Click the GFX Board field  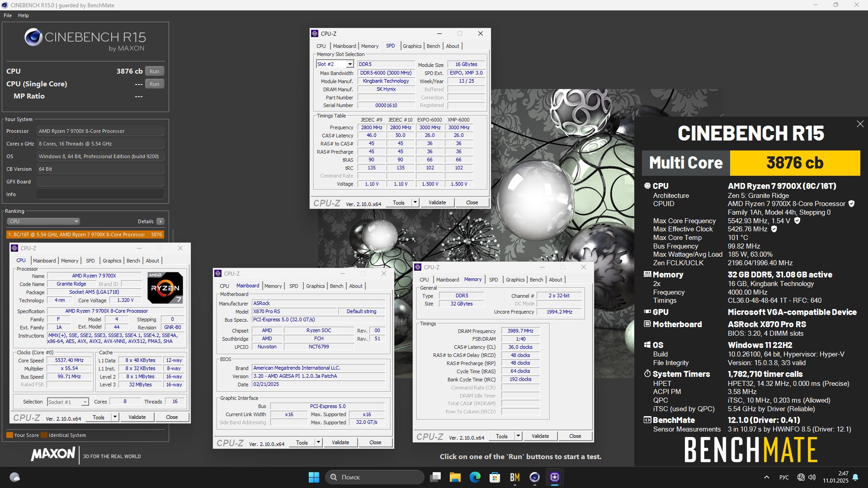[x=100, y=182]
